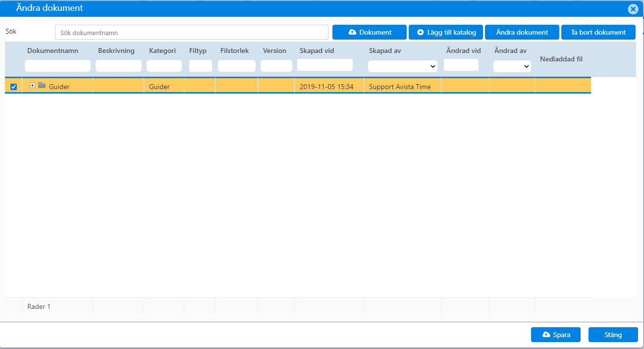Image resolution: width=644 pixels, height=349 pixels.
Task: Sort by Skapad vid column header
Action: tap(317, 50)
